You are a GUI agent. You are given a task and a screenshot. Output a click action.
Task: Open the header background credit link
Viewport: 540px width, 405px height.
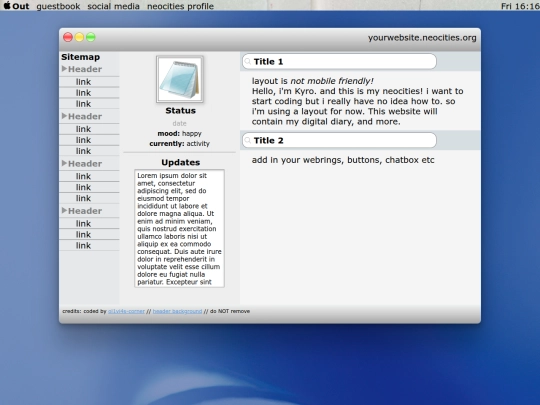177,311
